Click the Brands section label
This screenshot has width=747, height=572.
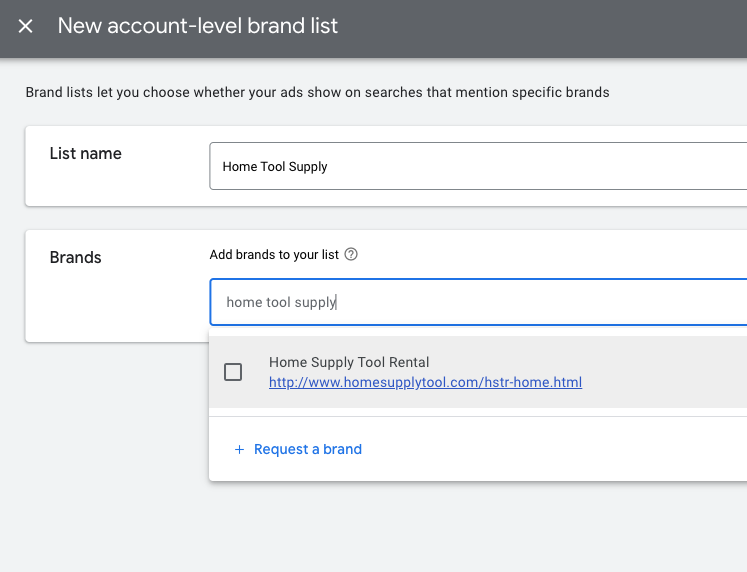(75, 257)
